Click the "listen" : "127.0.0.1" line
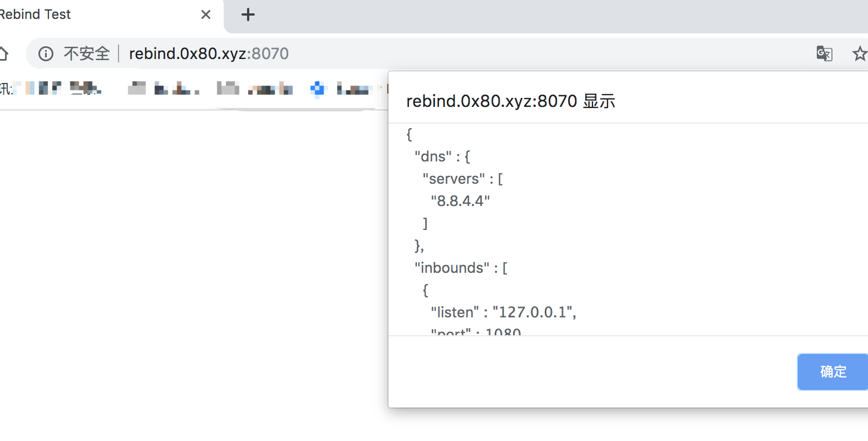Image resolution: width=868 pixels, height=441 pixels. click(504, 312)
